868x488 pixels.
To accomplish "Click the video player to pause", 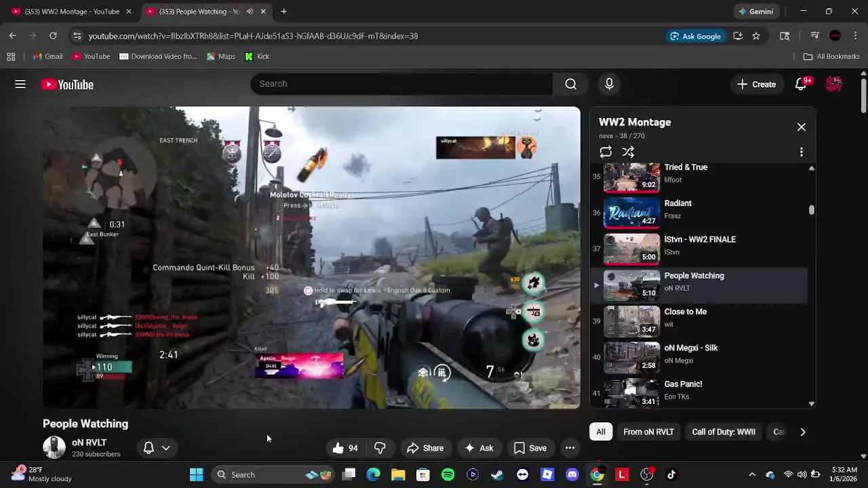I will [311, 258].
